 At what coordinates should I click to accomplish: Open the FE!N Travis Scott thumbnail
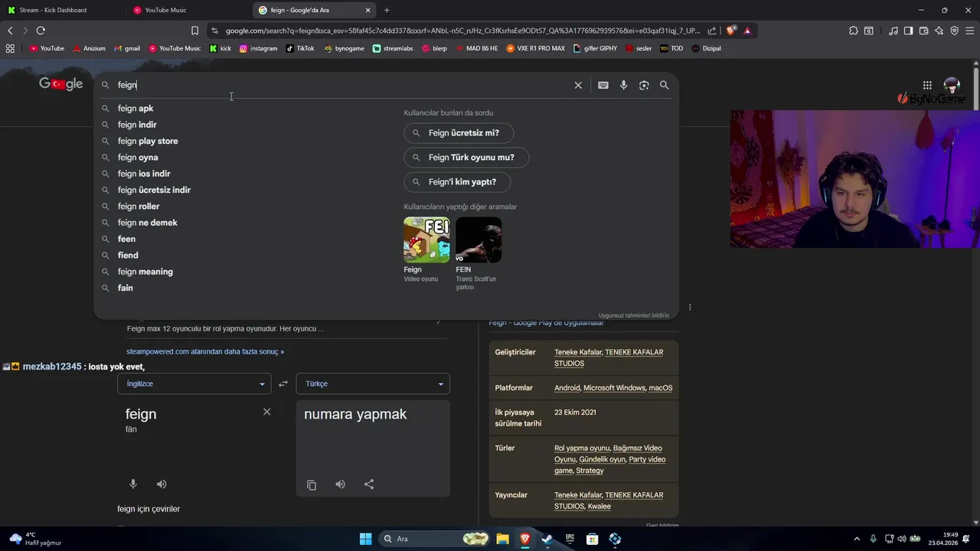click(479, 240)
